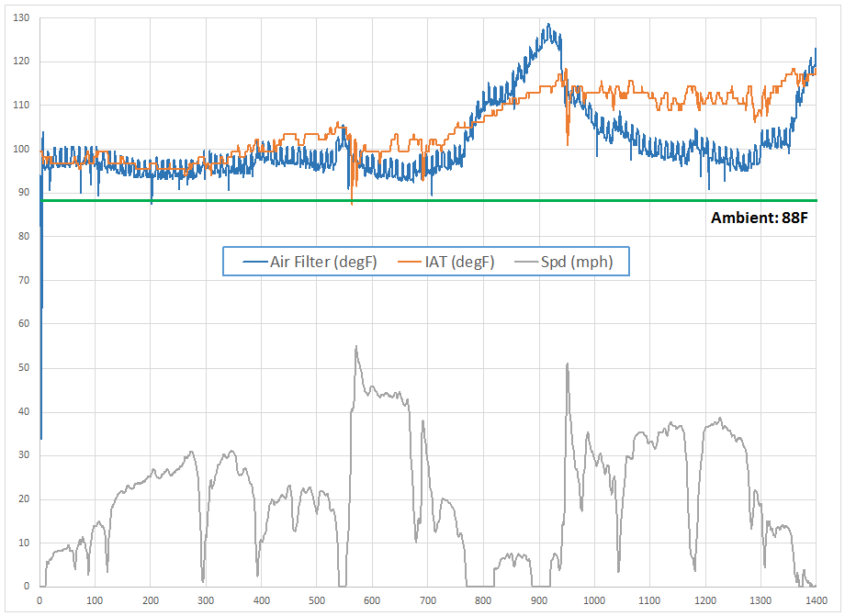845x616 pixels.
Task: Click the 'Ambient: 88F' text label
Action: pyautogui.click(x=759, y=218)
